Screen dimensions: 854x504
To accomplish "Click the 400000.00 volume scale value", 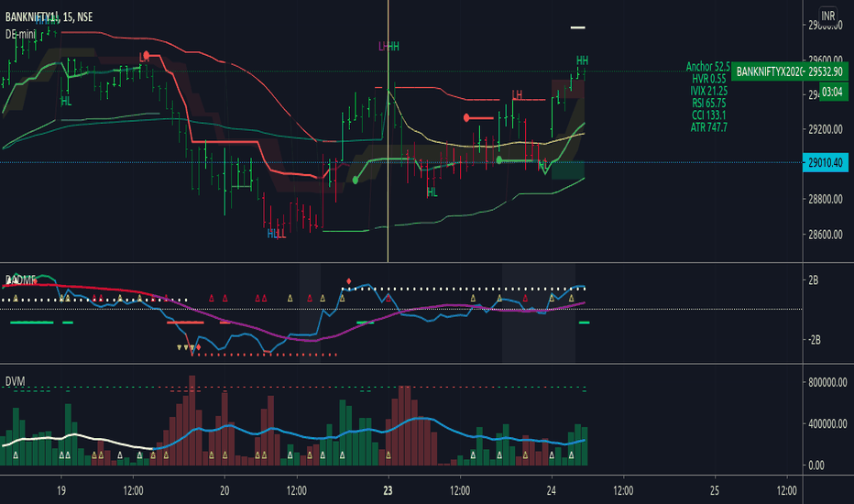I will [827, 424].
